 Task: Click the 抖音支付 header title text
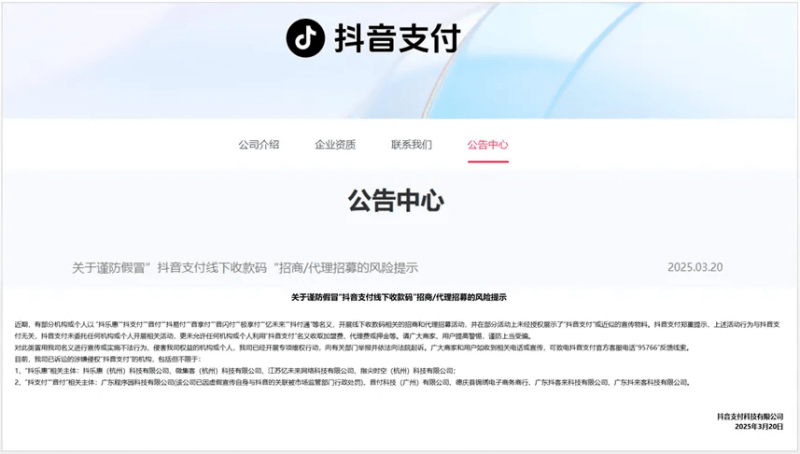tap(398, 38)
